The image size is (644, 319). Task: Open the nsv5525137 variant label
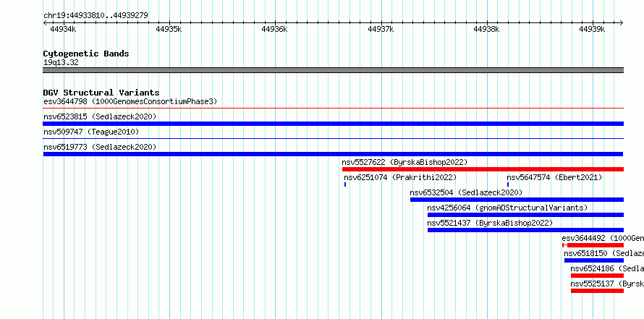[607, 284]
